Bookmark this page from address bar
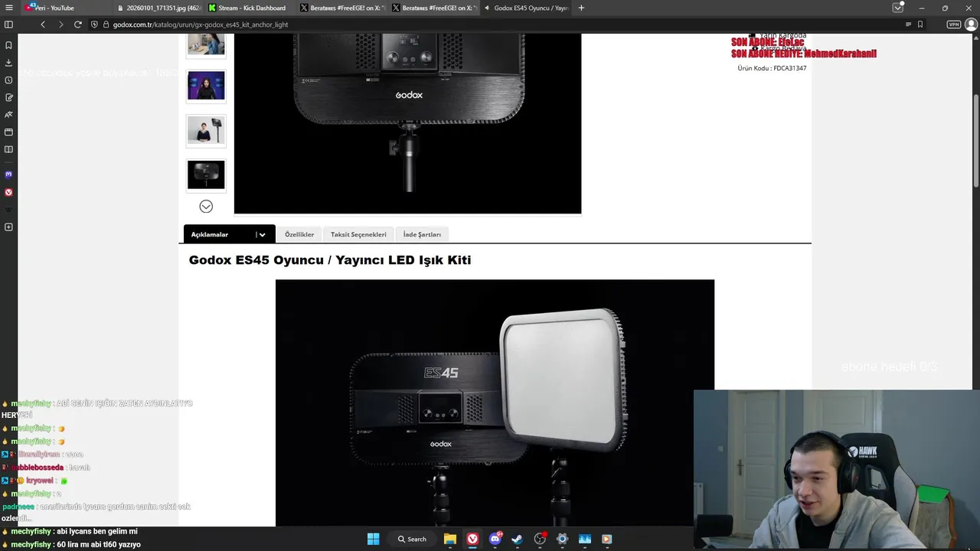 tap(920, 24)
